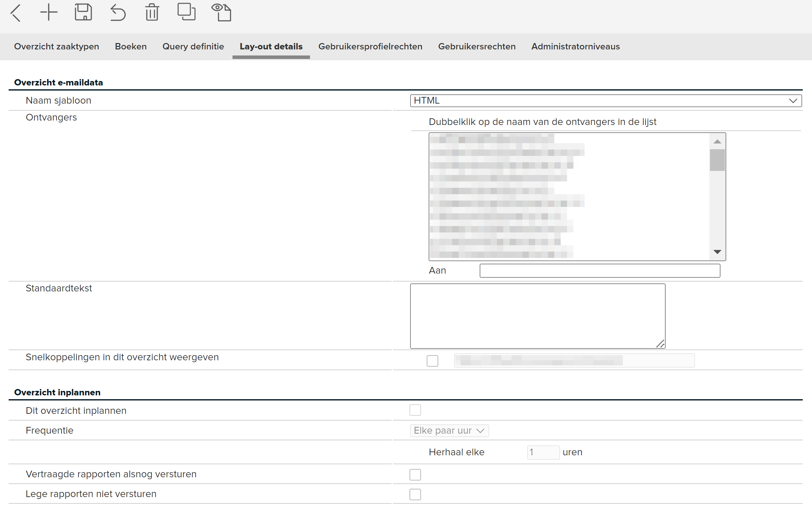Undo changes with the curved arrow icon

point(118,13)
